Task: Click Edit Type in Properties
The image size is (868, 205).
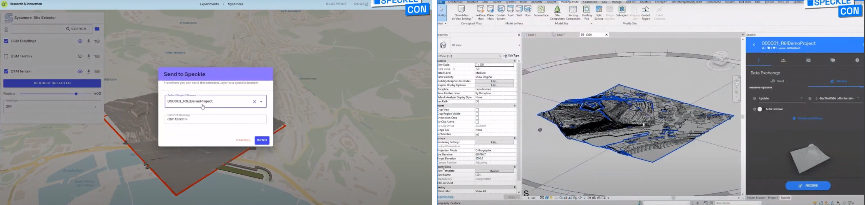Action: (512, 56)
